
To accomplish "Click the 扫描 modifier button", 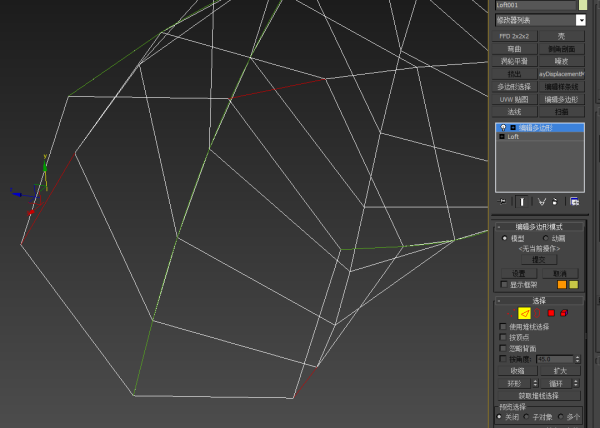I will (x=561, y=112).
